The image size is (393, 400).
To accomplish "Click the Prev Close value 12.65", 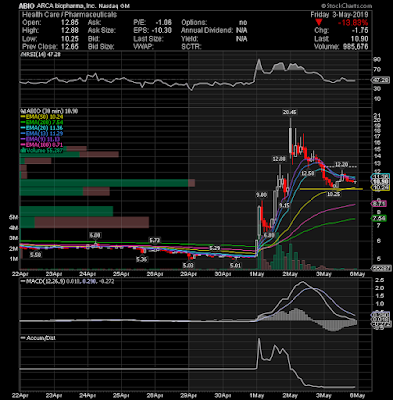I will click(x=70, y=47).
